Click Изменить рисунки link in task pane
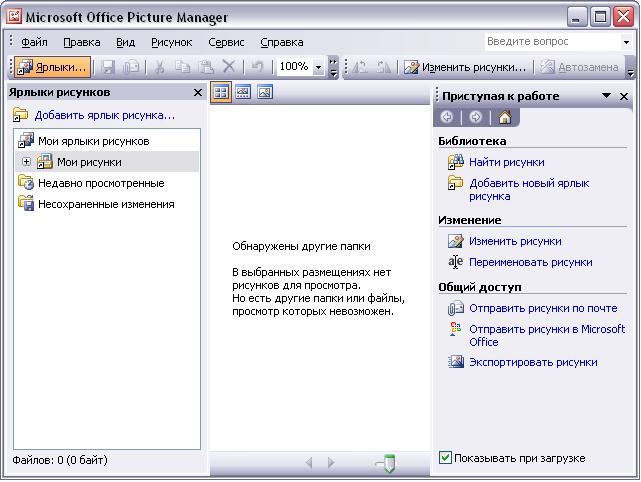 [x=515, y=241]
